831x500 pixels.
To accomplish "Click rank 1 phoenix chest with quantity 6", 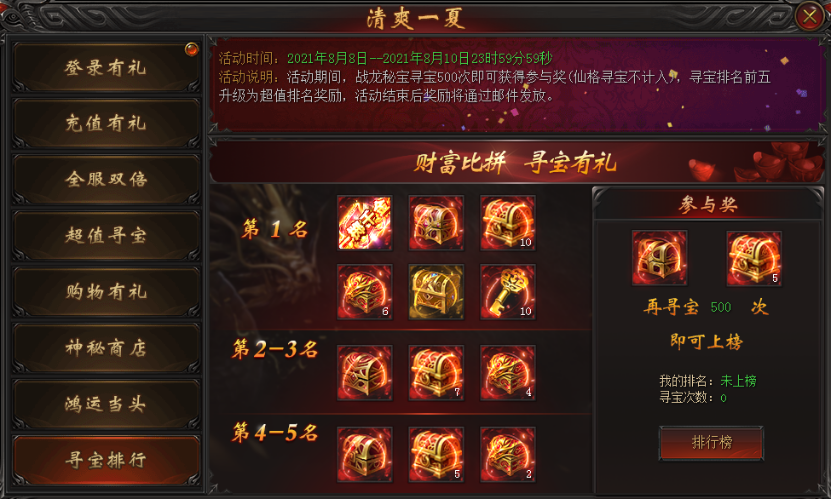I will 365,292.
